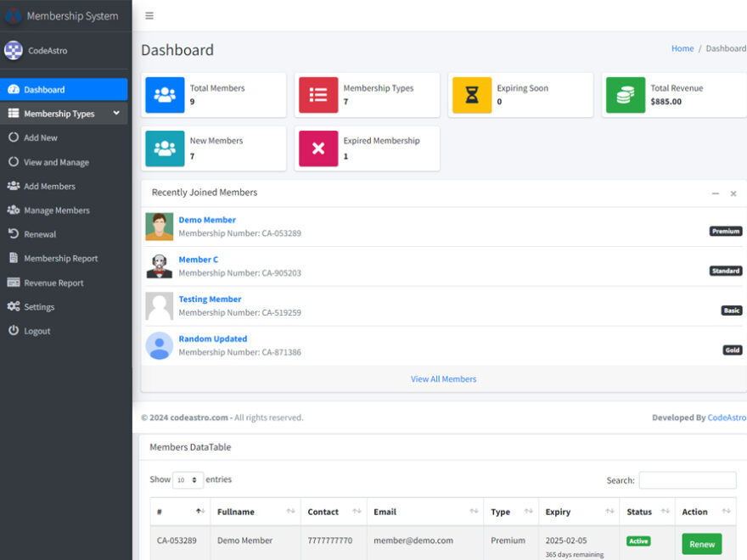Image resolution: width=747 pixels, height=560 pixels.
Task: Select the Total Members people icon
Action: tap(164, 94)
